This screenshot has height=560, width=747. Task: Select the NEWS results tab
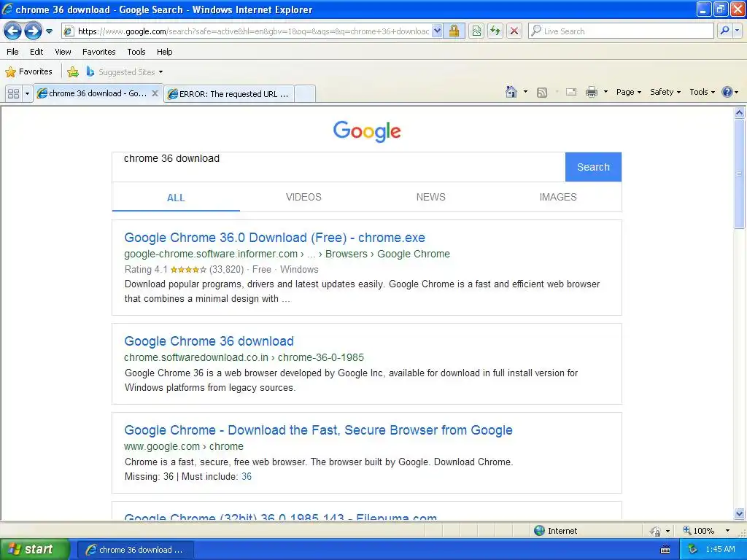coord(430,197)
